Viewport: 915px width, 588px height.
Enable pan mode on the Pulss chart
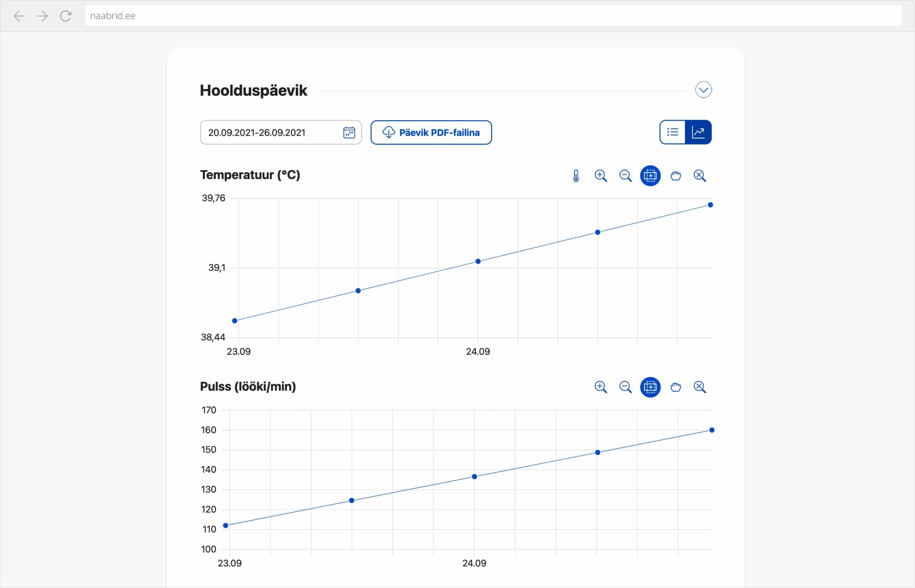pyautogui.click(x=675, y=387)
